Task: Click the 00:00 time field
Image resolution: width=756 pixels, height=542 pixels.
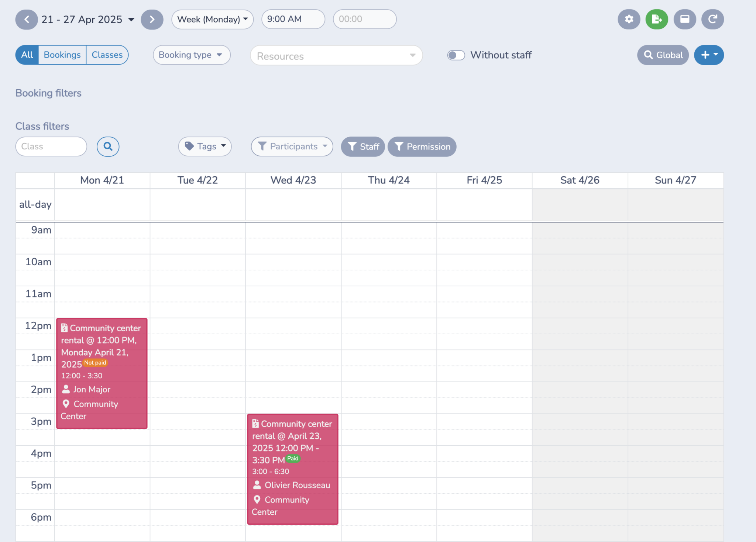Action: [x=365, y=19]
